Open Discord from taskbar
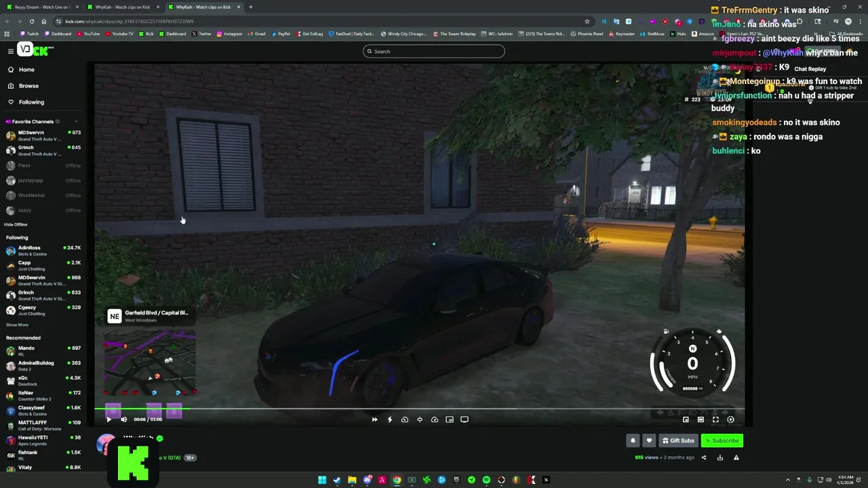 [x=367, y=480]
